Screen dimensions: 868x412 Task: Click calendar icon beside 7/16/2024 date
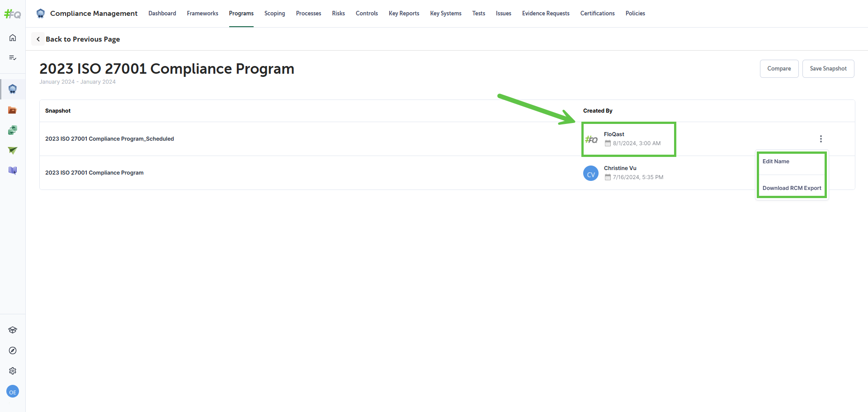[608, 177]
